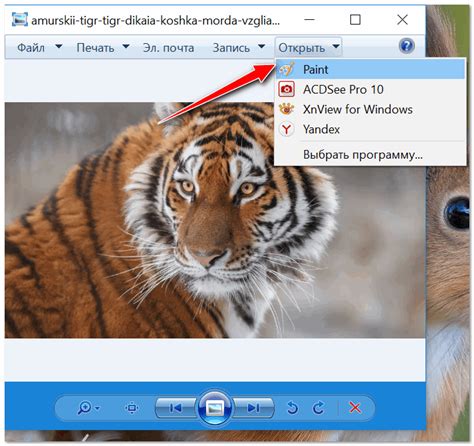This screenshot has height=446, width=474.
Task: Delete image with red X icon
Action: coord(355,407)
